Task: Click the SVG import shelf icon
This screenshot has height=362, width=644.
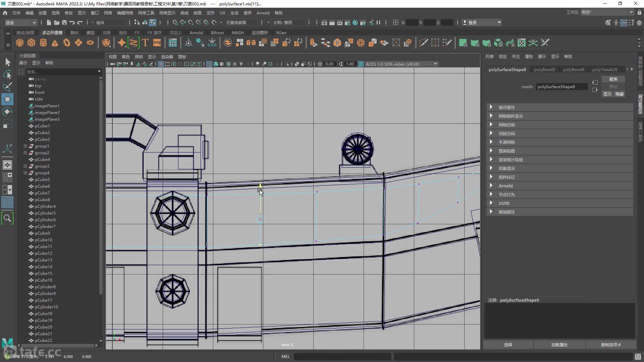Action: click(x=157, y=43)
